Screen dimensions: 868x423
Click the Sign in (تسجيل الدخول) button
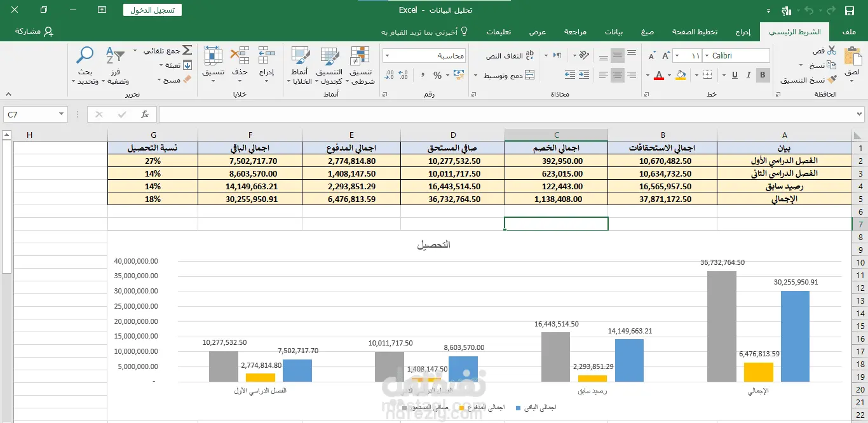click(153, 10)
